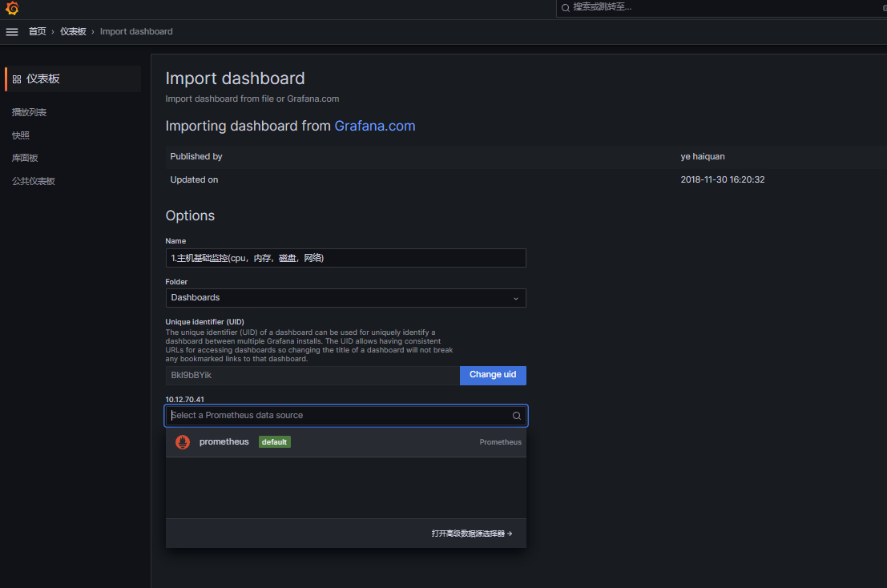Click the Published by label
The width and height of the screenshot is (887, 588).
click(196, 156)
